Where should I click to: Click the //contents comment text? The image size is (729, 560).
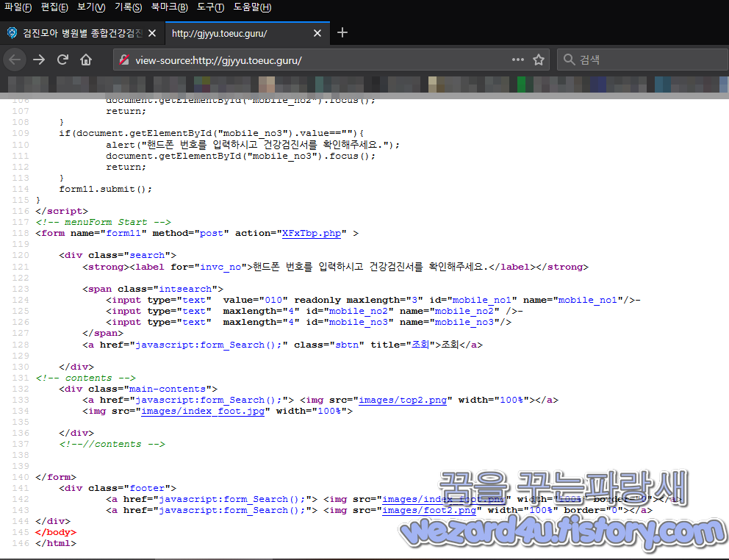[x=112, y=444]
